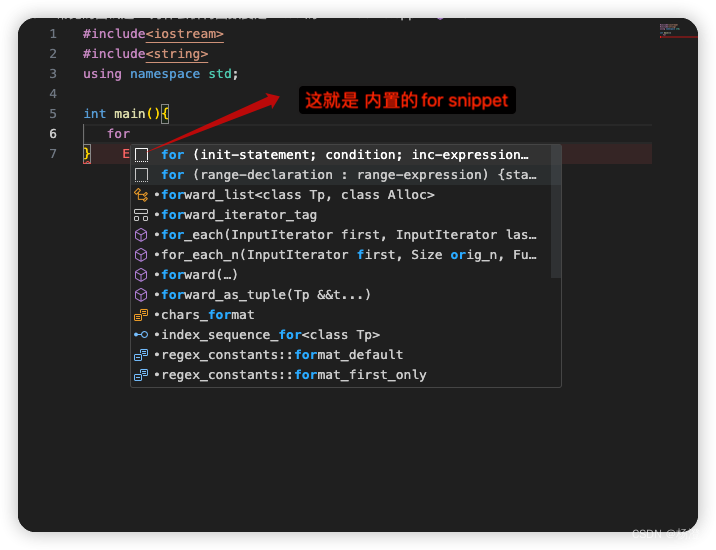The width and height of the screenshot is (716, 550).
Task: Click enum member icon beside format_first_only
Action: point(141,375)
